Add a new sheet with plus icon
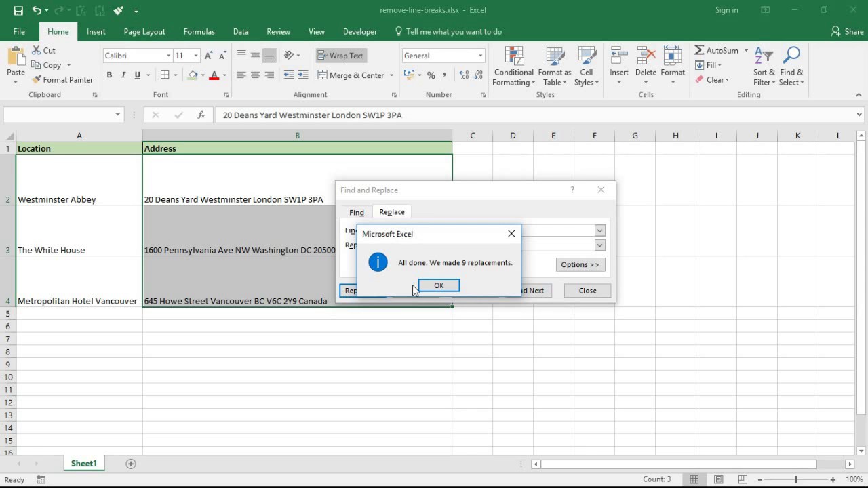868x488 pixels. (x=131, y=464)
